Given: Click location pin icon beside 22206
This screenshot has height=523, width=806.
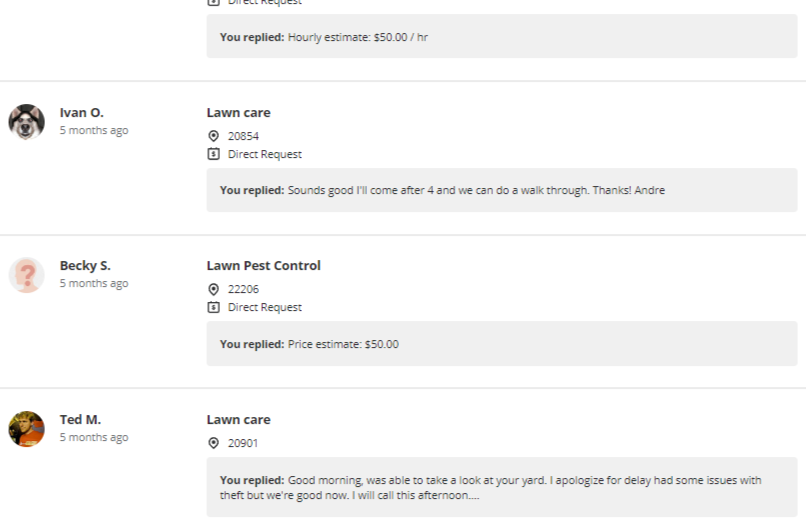Looking at the screenshot, I should [213, 289].
